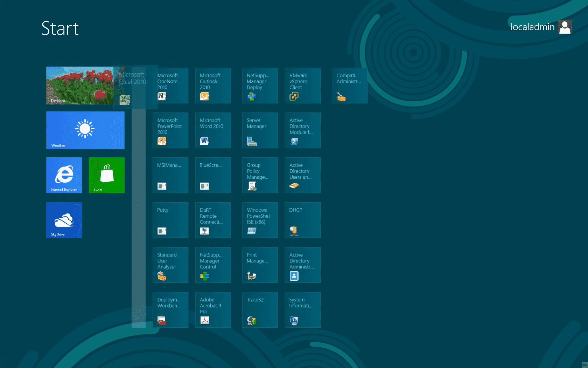Open the BlueScre... tile
This screenshot has height=368, width=588.
pos(213,175)
